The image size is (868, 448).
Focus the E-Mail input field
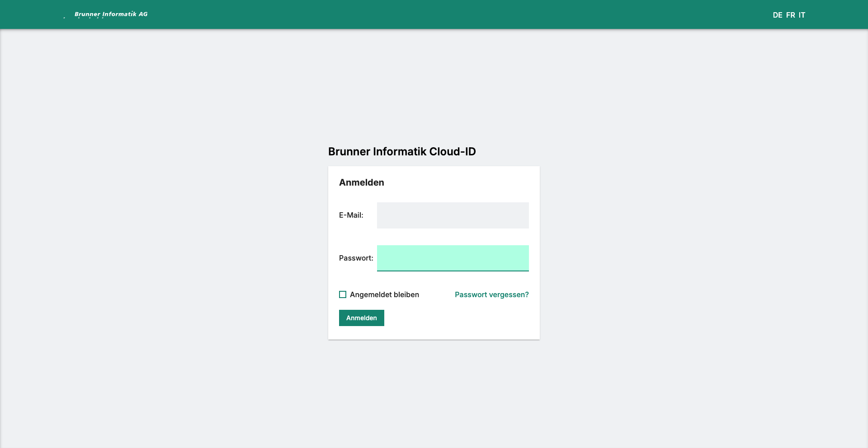[x=453, y=215]
